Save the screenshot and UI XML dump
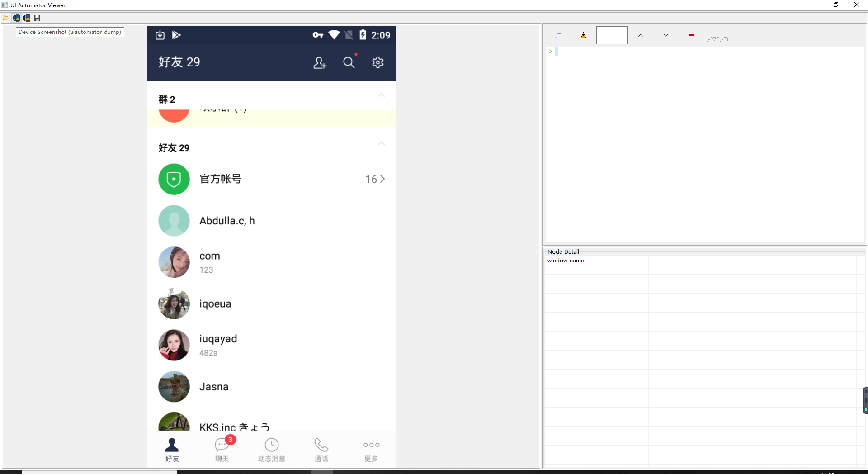 pos(38,18)
